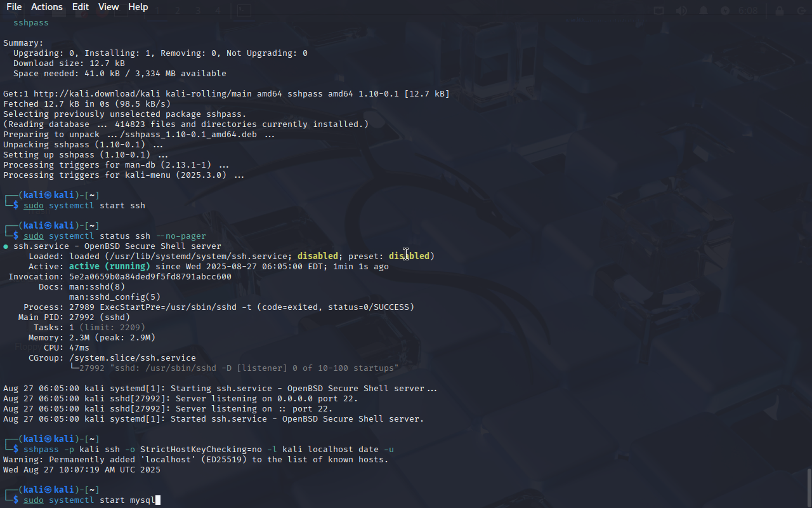Click the lock screen padlock icon

779,11
